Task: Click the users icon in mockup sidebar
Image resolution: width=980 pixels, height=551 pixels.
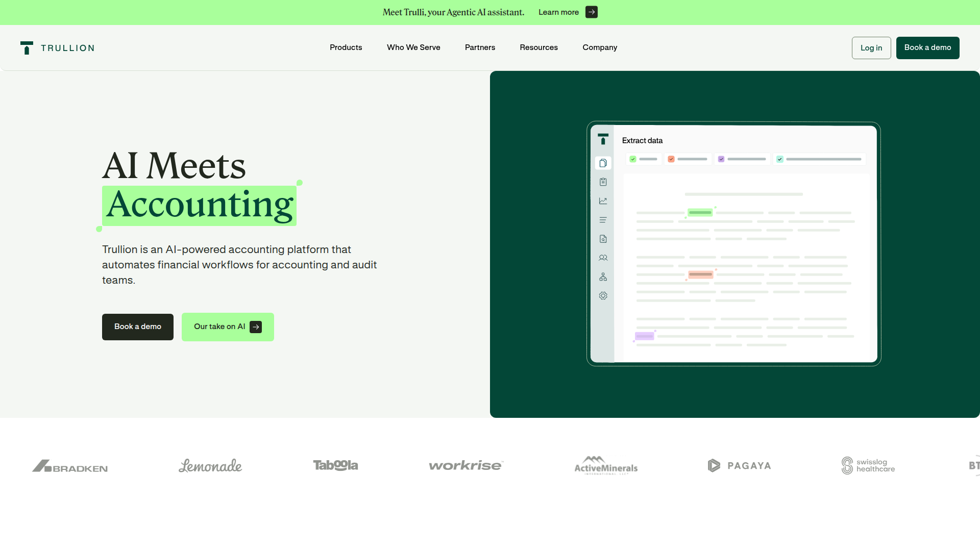Action: (x=603, y=258)
